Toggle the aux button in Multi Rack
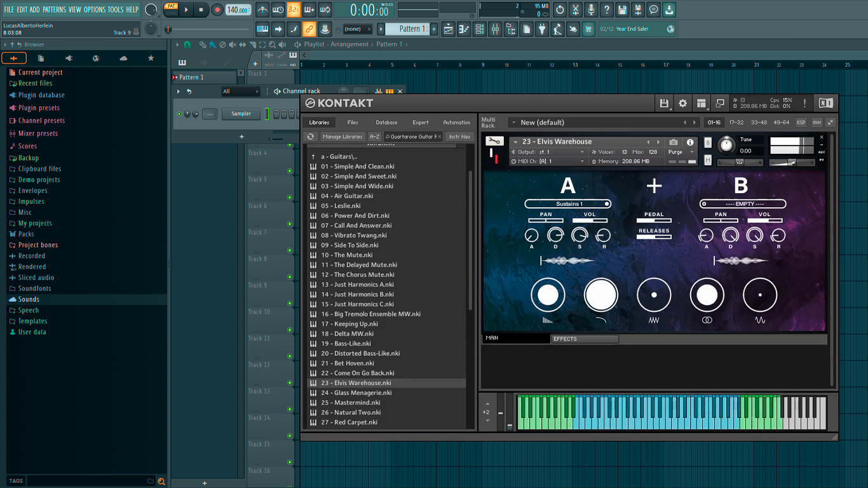 [817, 122]
